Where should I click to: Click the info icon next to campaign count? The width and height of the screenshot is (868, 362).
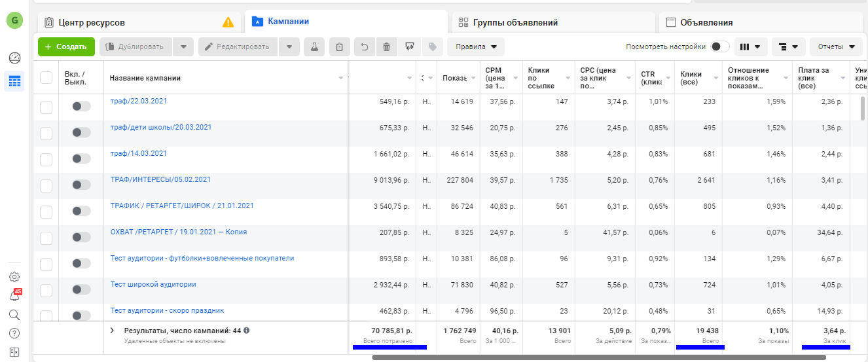(247, 331)
